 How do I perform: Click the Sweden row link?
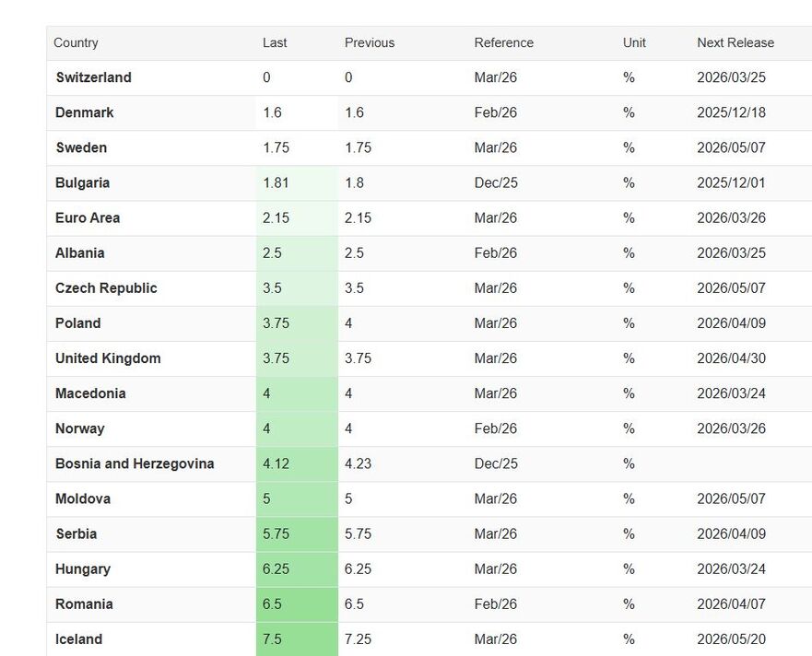[x=81, y=148]
